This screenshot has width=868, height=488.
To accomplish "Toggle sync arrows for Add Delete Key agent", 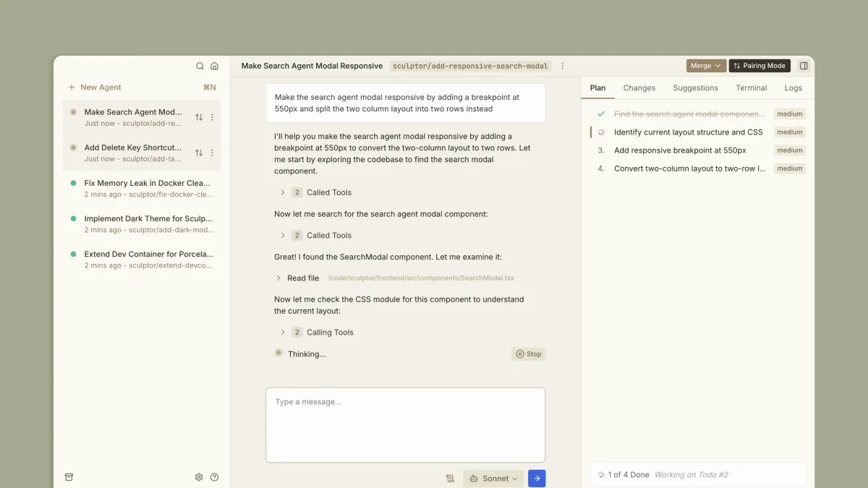I will [x=199, y=153].
